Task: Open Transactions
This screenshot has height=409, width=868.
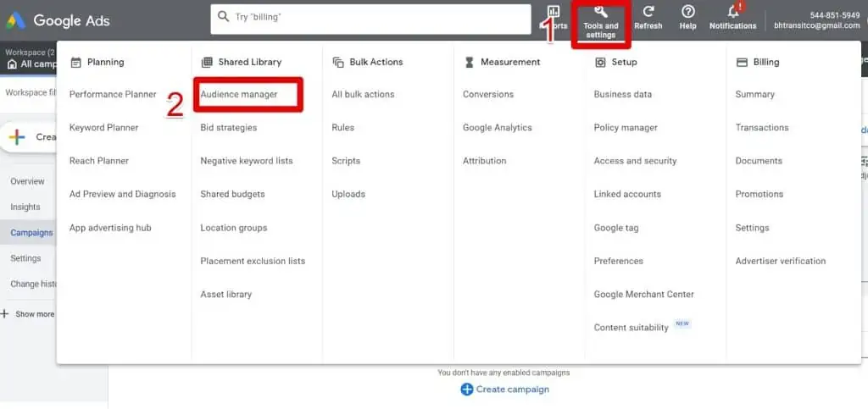Action: (x=762, y=128)
